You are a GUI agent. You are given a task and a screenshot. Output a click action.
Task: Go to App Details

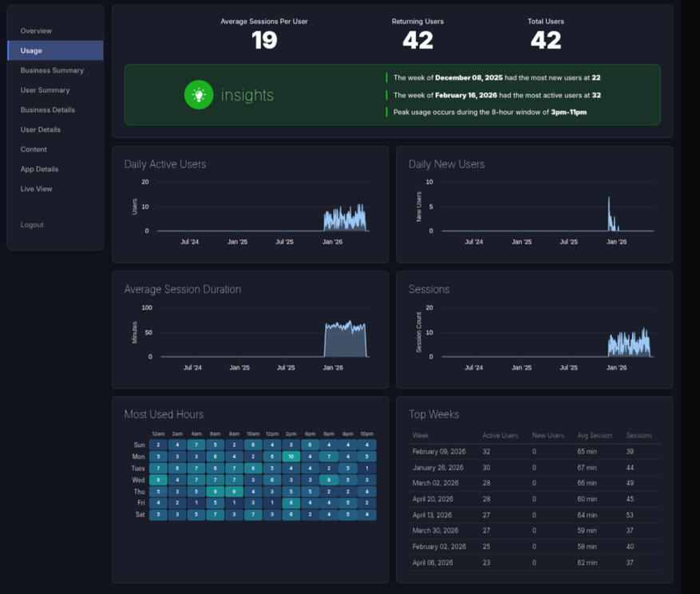coord(39,168)
